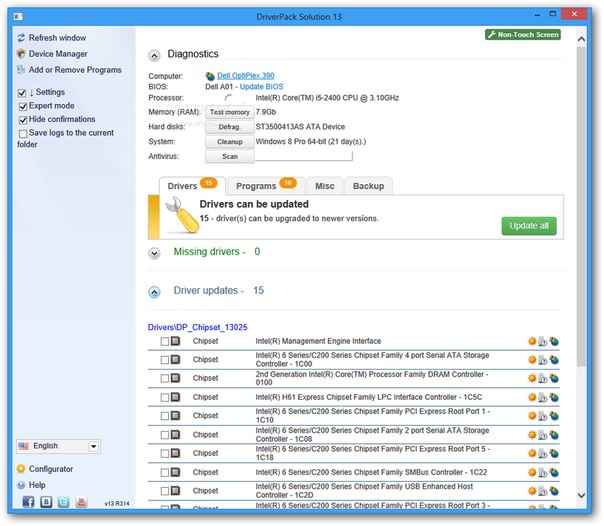Untick Hide confirmations option
Viewport: 604px width, 526px height.
pyautogui.click(x=23, y=120)
